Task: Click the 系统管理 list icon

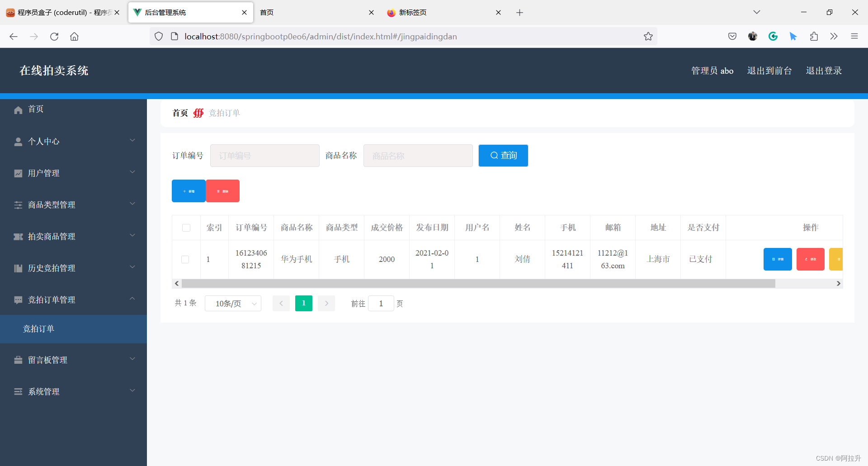Action: (x=18, y=392)
